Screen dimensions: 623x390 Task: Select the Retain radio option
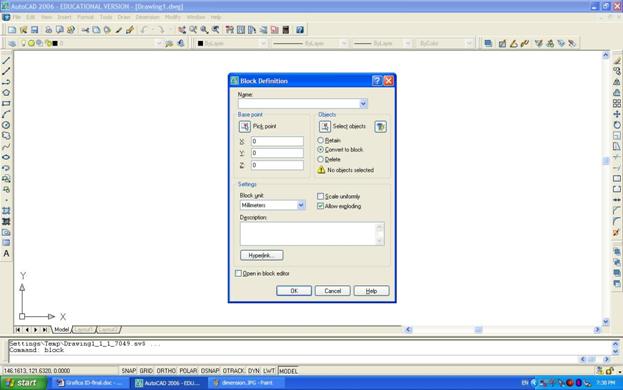pyautogui.click(x=320, y=140)
